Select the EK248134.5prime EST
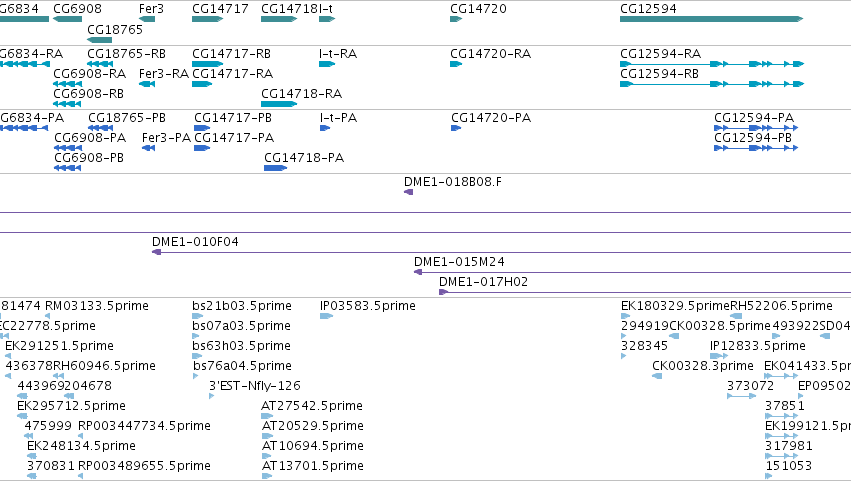This screenshot has width=851, height=481. coord(31,456)
